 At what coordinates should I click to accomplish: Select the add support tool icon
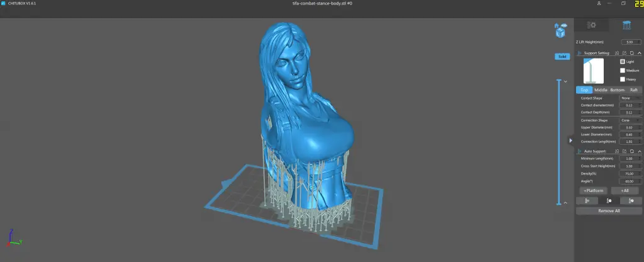click(x=587, y=201)
